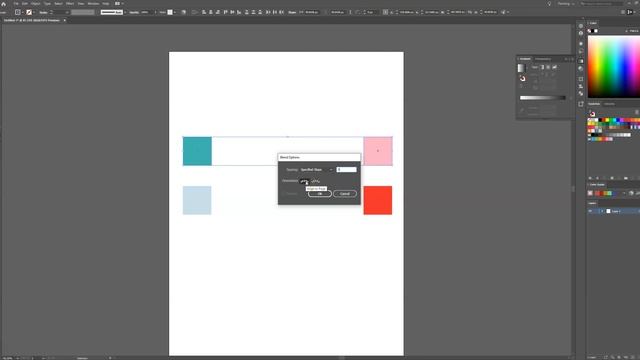
Task: Click the gradient slider bar in Gradient panel
Action: pos(542,98)
